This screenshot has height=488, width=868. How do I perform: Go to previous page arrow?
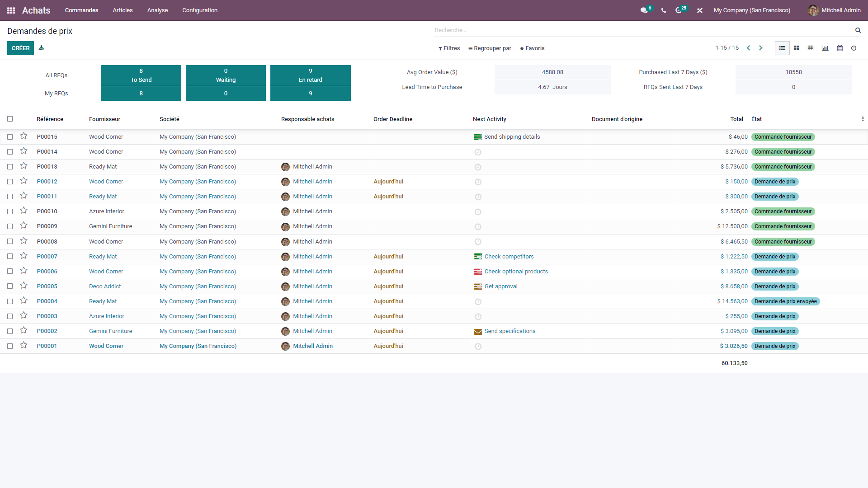(x=749, y=48)
